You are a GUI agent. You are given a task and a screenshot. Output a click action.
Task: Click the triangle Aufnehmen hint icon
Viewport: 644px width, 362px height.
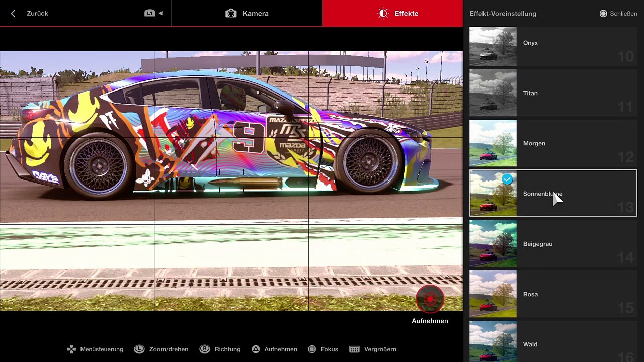point(256,349)
